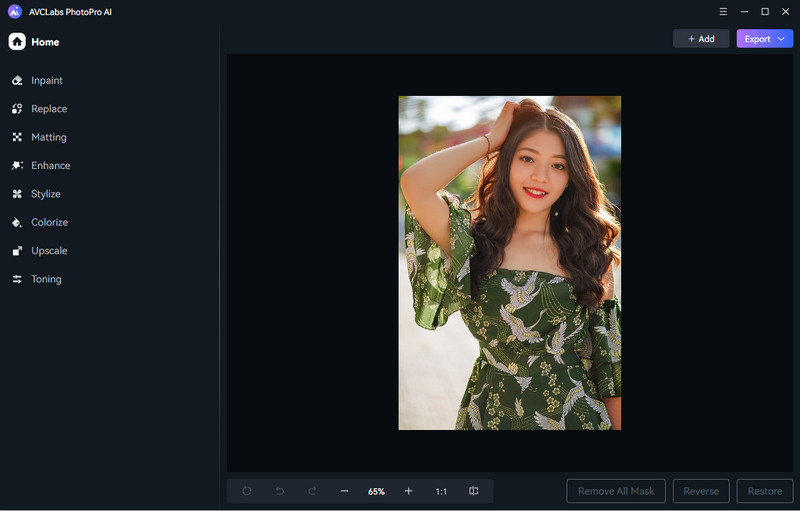
Task: Click the AVCLabs PhotoPro AI logo
Action: [15, 11]
